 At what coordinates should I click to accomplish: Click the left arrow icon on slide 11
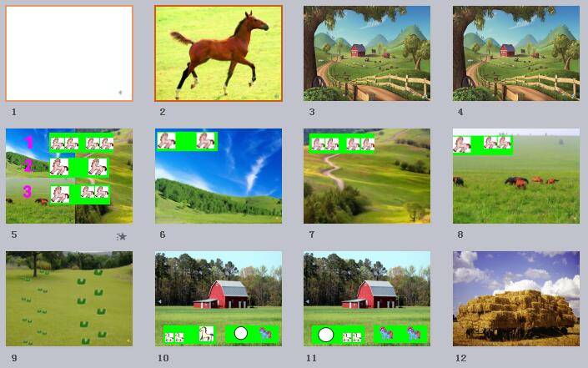tap(308, 301)
